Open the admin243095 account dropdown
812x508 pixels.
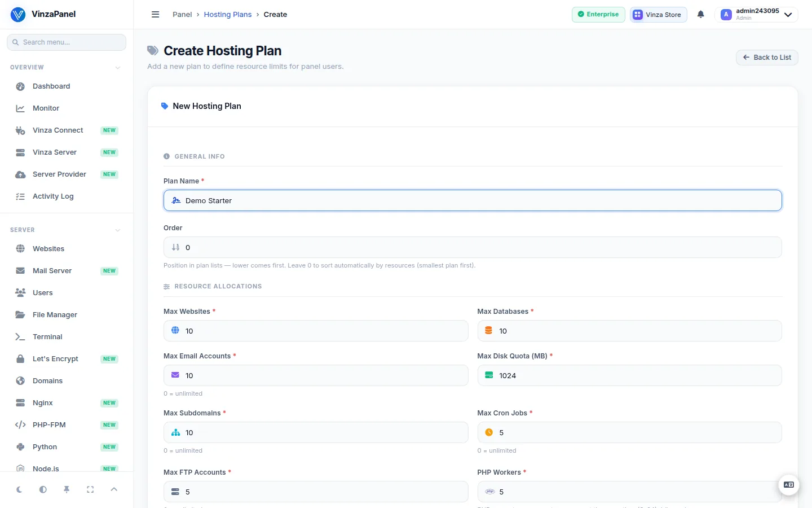click(756, 15)
